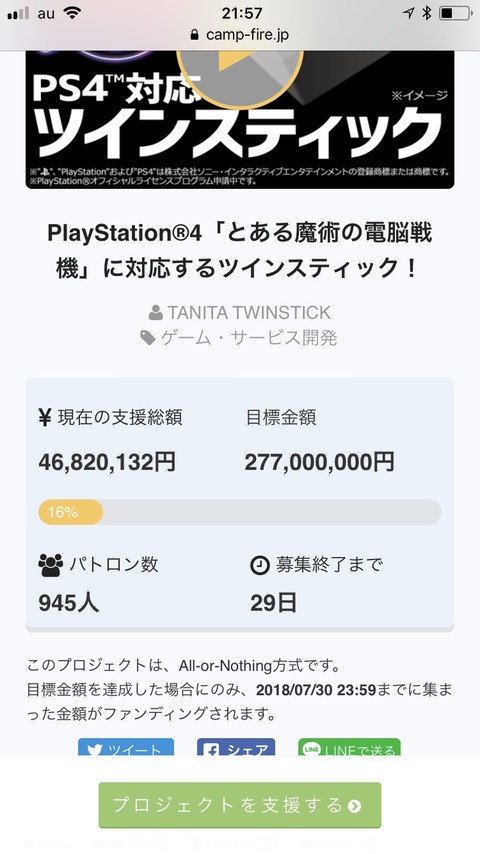The height and width of the screenshot is (854, 480).
Task: Open the ゲーム・サービス開発 category link
Action: tap(249, 338)
